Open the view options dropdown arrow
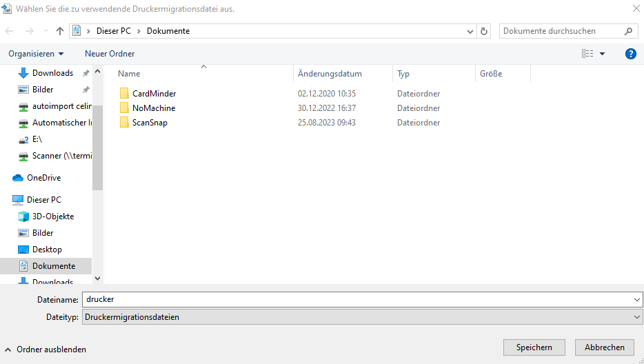 602,54
